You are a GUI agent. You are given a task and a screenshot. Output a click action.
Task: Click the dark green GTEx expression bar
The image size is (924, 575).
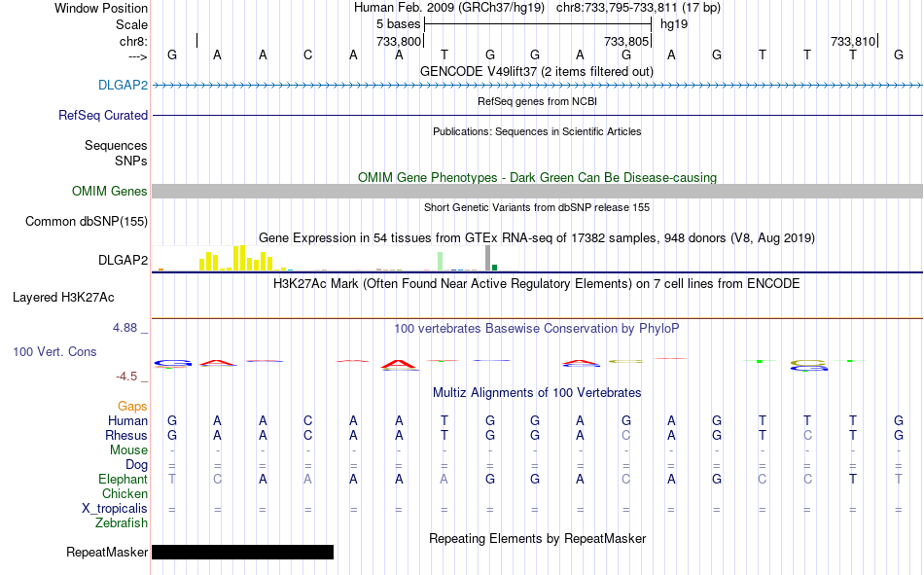tap(494, 268)
